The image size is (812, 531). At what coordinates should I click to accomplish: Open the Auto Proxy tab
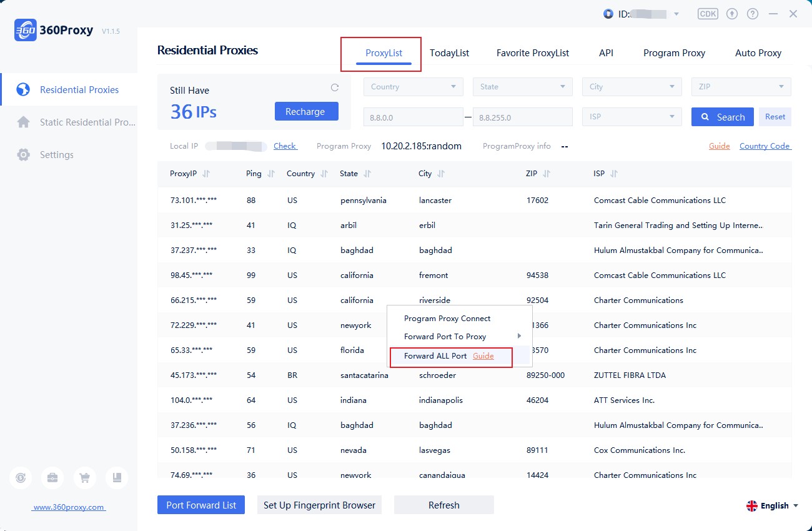click(758, 53)
